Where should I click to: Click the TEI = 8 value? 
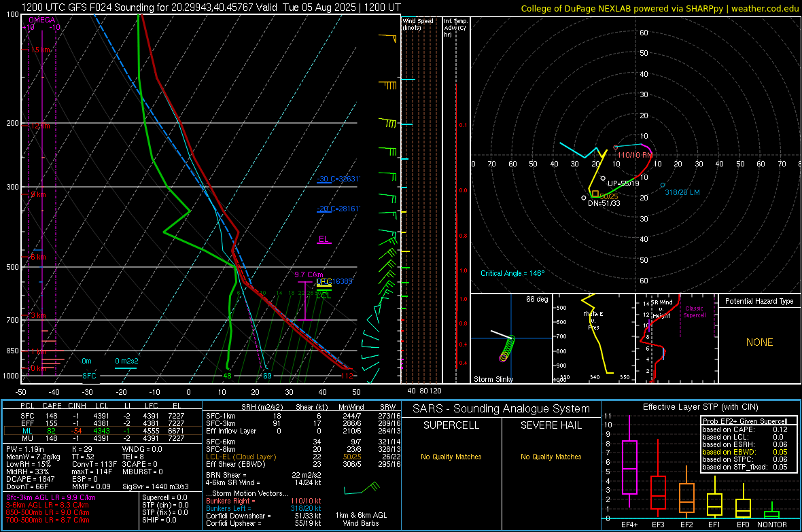pyautogui.click(x=133, y=457)
